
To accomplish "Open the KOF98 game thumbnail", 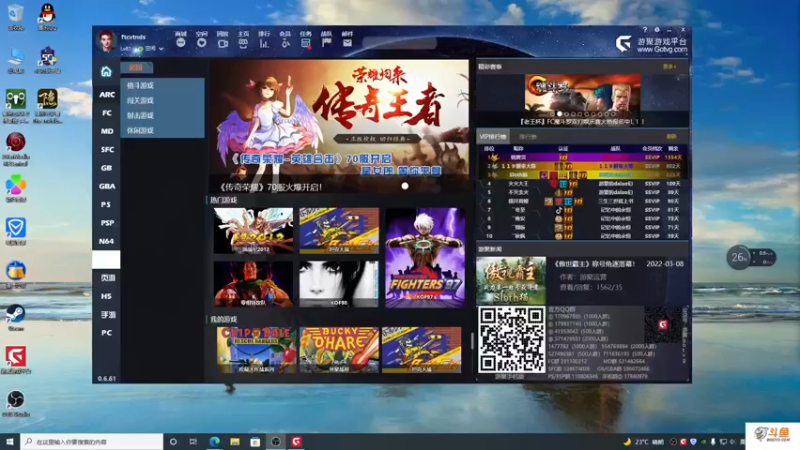I will (339, 284).
